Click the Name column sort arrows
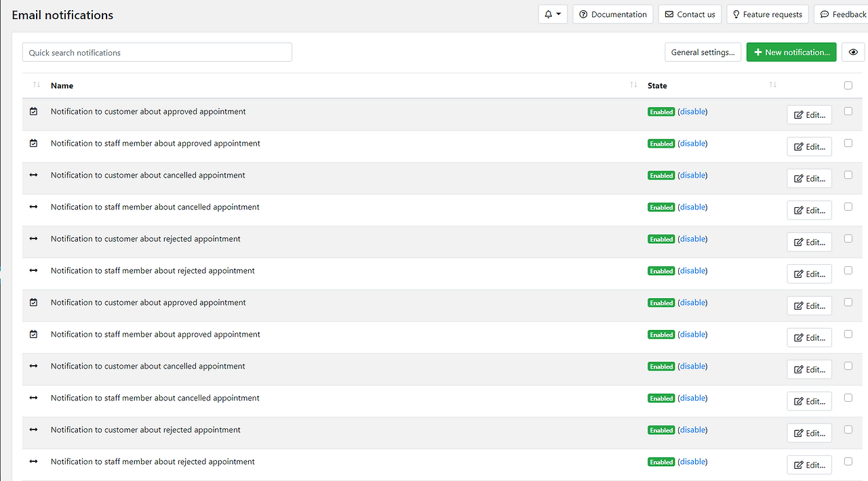Screen dimensions: 868x481 (x=633, y=85)
